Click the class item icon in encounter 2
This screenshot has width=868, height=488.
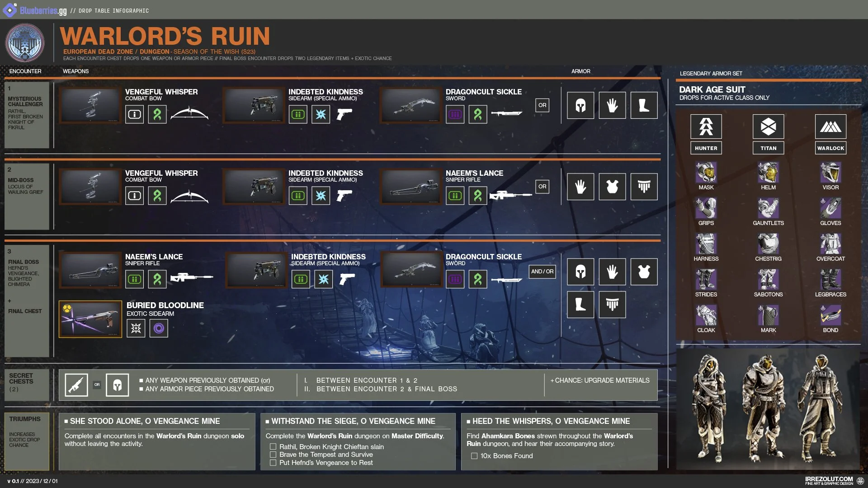(644, 187)
